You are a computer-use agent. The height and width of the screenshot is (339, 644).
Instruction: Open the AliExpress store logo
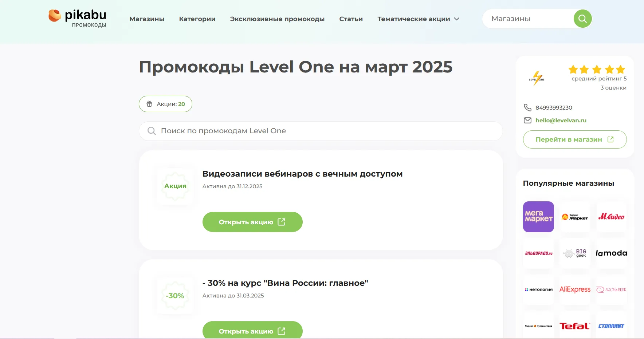tap(575, 289)
